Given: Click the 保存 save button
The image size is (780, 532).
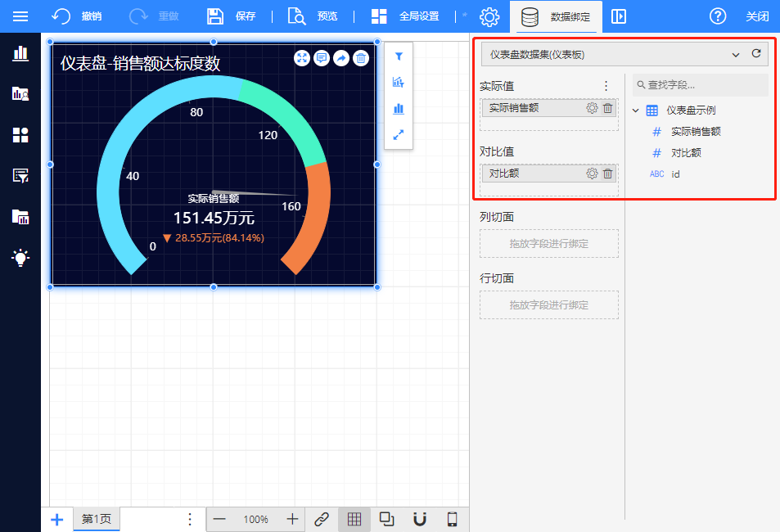Looking at the screenshot, I should [x=232, y=16].
